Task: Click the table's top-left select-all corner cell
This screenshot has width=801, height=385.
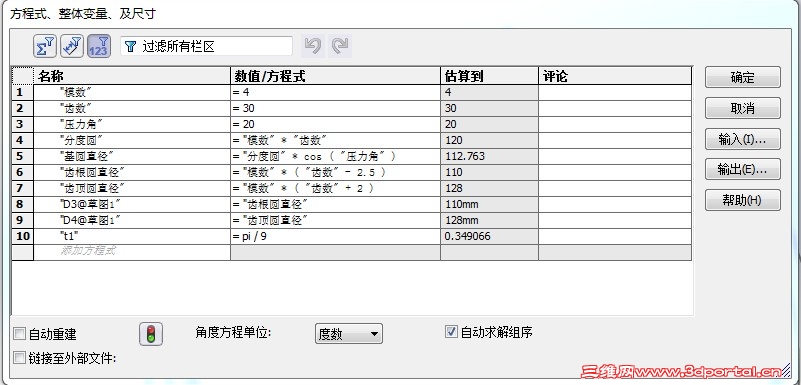Action: 22,76
